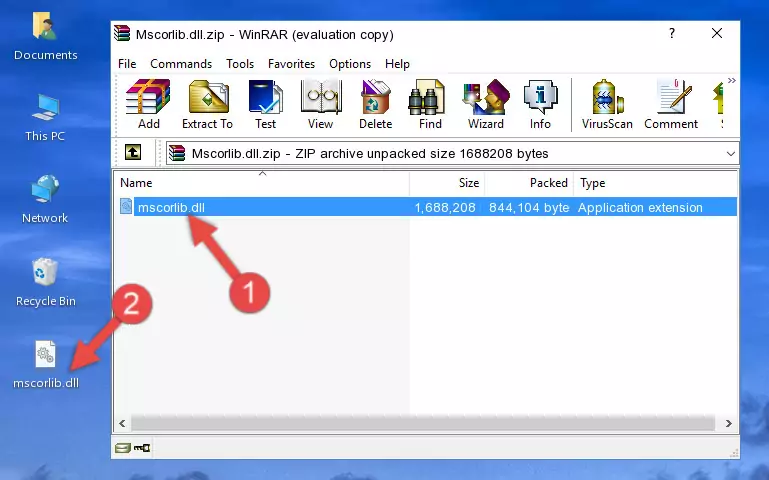Open the Favorites menu
Screen dimensions: 769x480
pos(291,64)
